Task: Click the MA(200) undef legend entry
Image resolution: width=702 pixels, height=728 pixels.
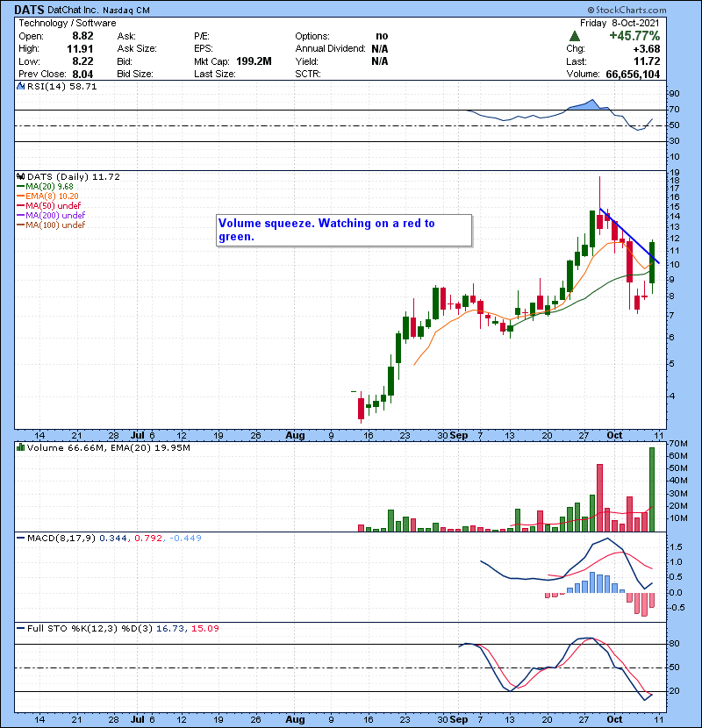Action: click(51, 216)
